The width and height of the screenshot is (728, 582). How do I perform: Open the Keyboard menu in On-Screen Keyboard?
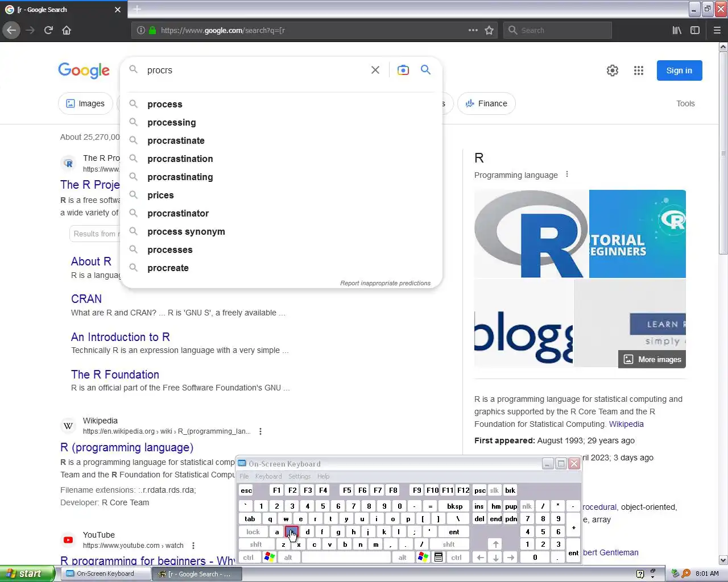(x=268, y=476)
